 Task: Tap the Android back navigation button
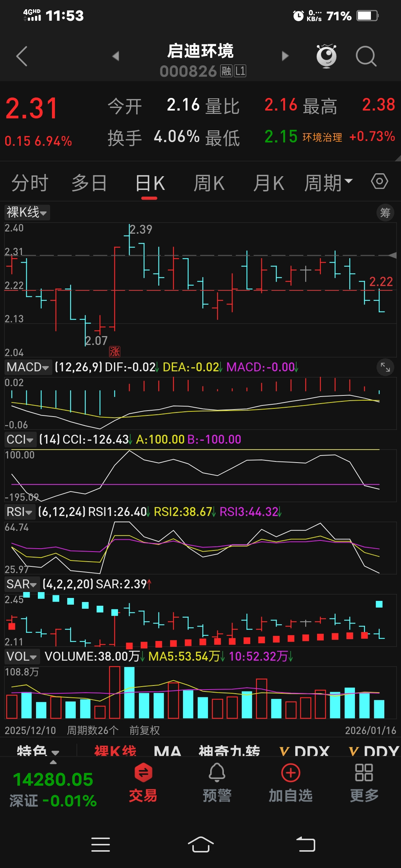click(306, 845)
